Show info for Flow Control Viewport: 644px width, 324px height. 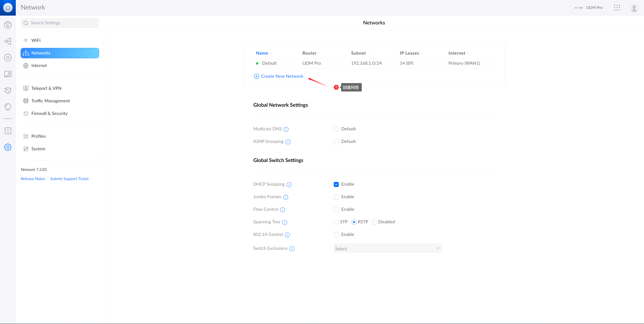click(x=282, y=210)
